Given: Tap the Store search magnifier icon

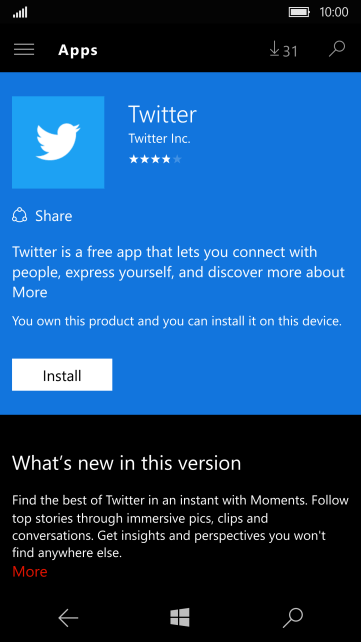Looking at the screenshot, I should click(x=337, y=49).
